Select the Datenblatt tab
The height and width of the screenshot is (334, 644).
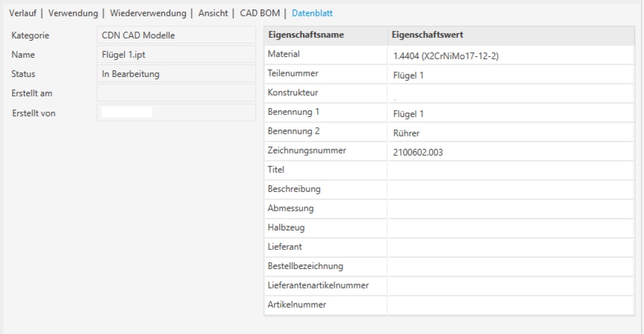[312, 13]
